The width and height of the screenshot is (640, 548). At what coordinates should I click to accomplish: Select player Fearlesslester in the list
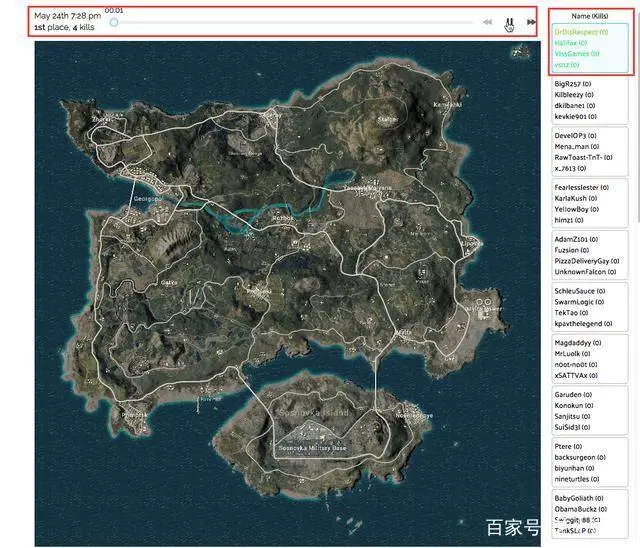click(582, 188)
